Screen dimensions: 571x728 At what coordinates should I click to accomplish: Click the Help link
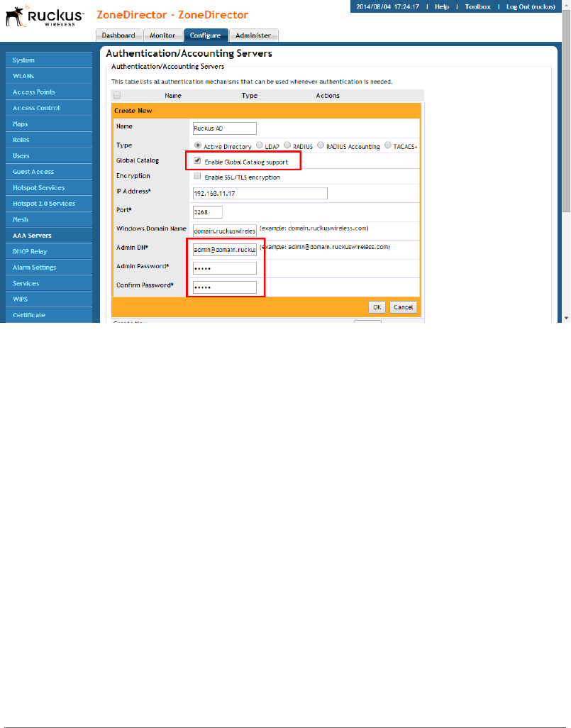tap(441, 6)
